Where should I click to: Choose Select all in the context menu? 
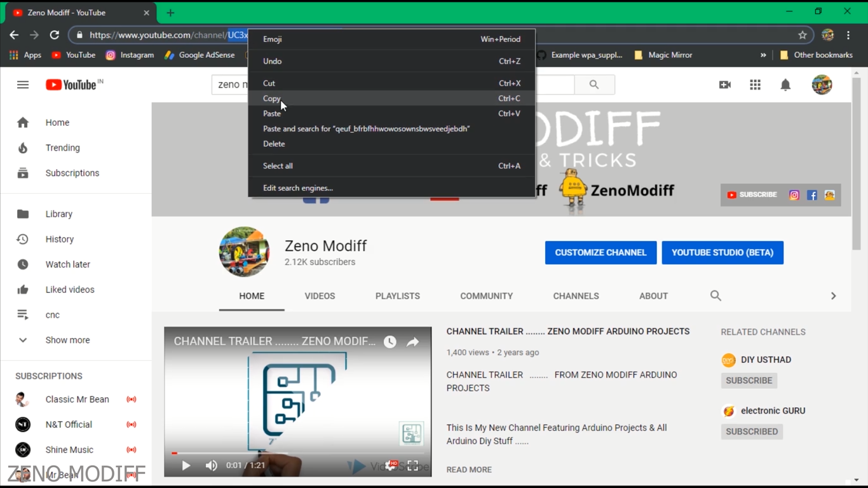coord(391,166)
